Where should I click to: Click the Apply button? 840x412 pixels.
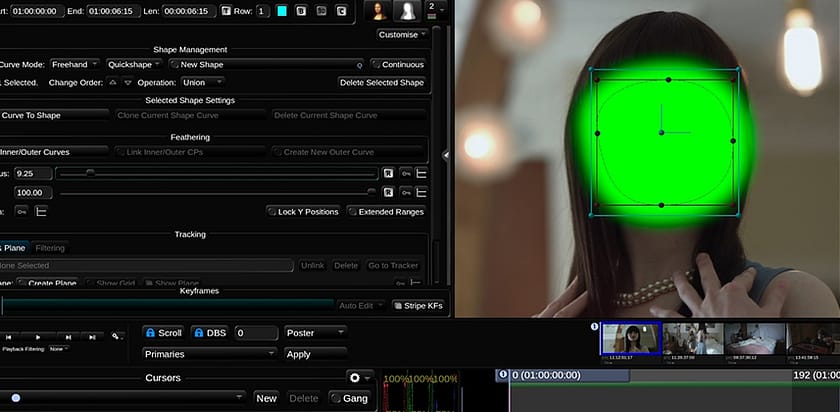[316, 354]
